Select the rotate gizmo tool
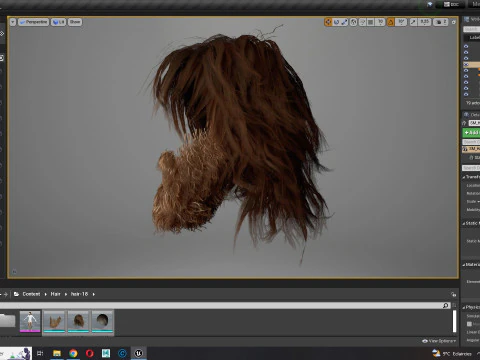Image resolution: width=480 pixels, height=360 pixels. (x=336, y=22)
